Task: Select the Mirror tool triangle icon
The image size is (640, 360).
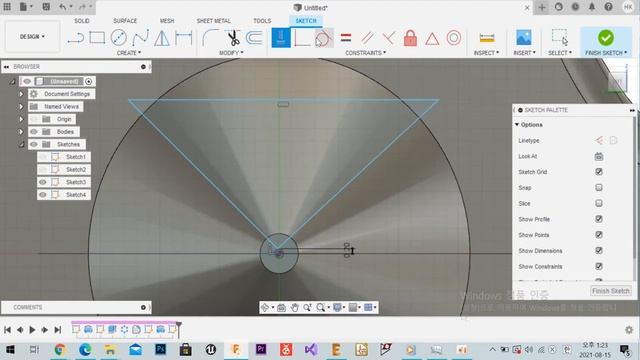Action: pos(162,38)
